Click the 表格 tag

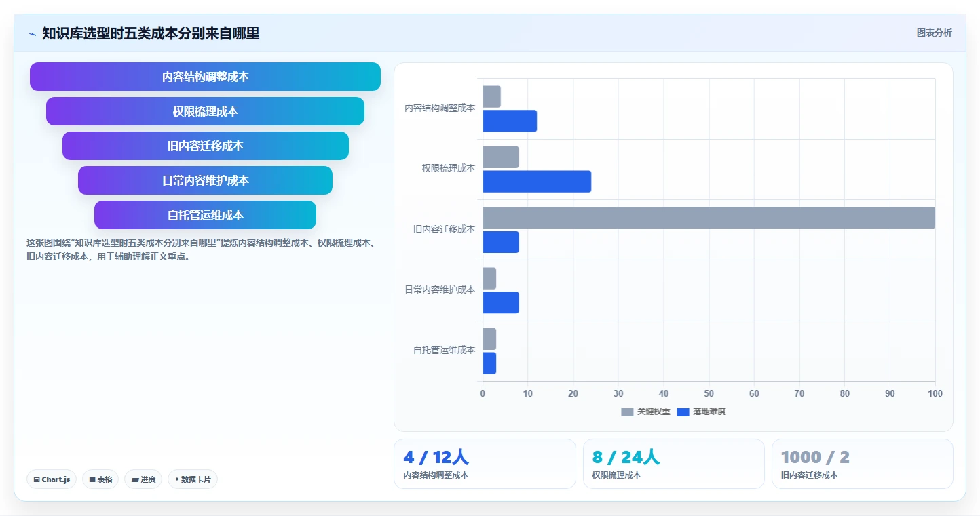coord(100,479)
